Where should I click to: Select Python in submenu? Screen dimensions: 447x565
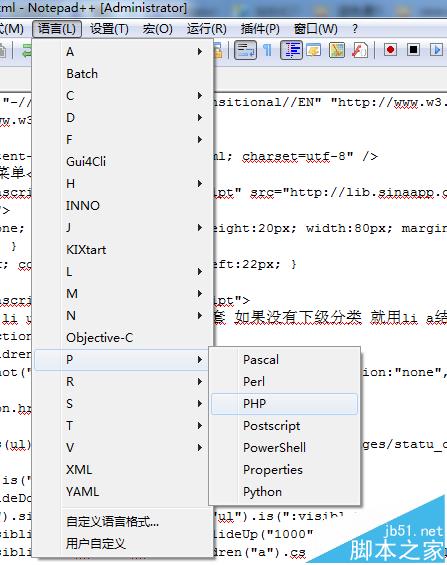click(284, 491)
